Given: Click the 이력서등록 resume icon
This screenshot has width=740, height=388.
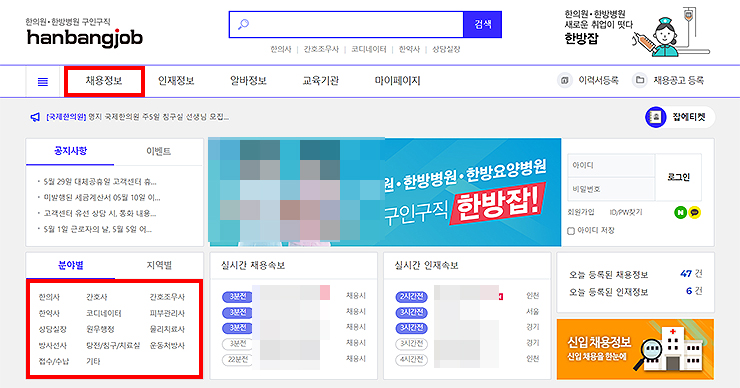Looking at the screenshot, I should pos(564,81).
